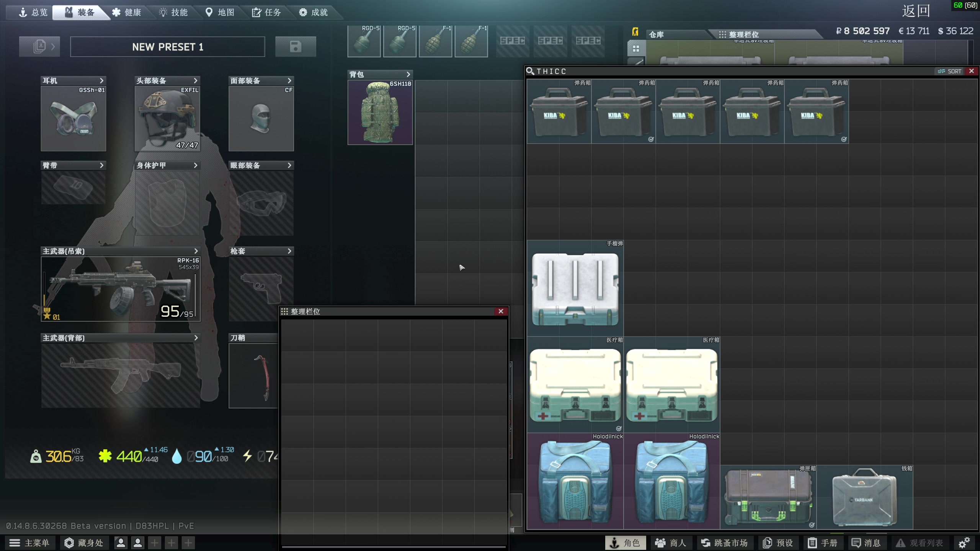980x551 pixels.
Task: Open the 地图 map tab
Action: tap(220, 12)
